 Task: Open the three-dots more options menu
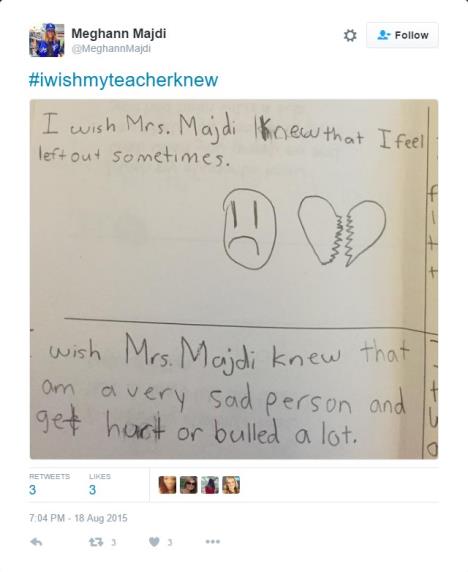pos(213,542)
